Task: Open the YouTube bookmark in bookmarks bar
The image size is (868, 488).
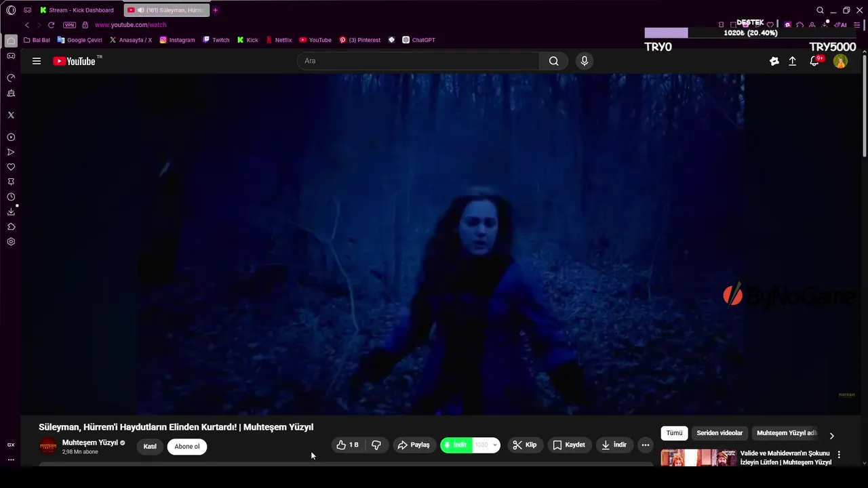Action: tap(315, 40)
